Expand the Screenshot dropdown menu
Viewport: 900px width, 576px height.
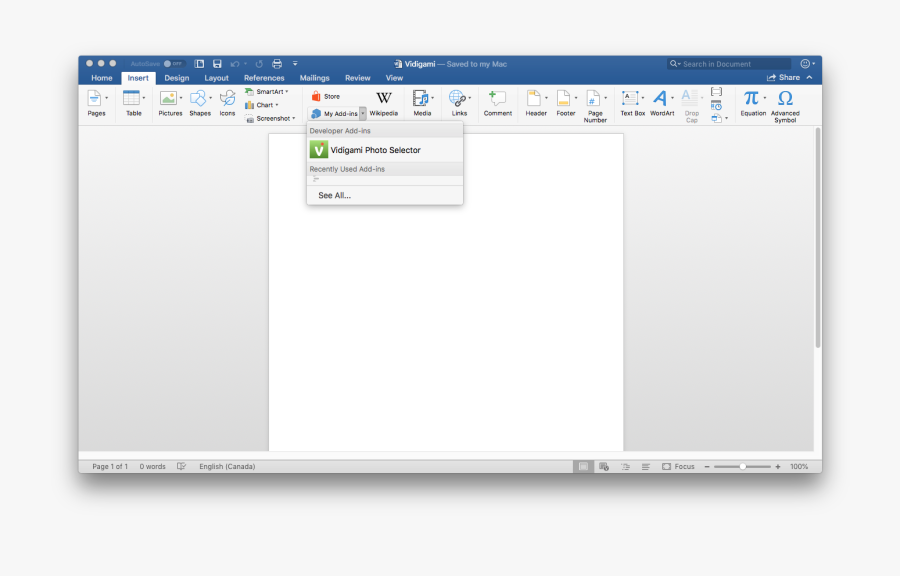[269, 118]
